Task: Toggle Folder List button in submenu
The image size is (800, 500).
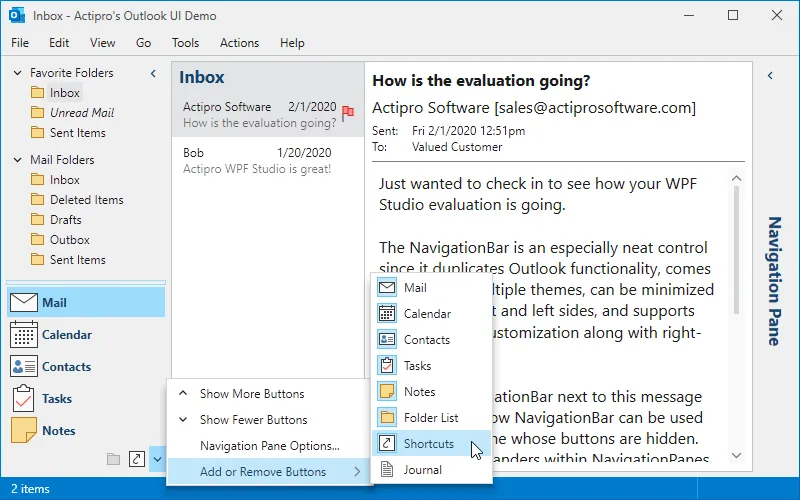Action: click(x=432, y=417)
